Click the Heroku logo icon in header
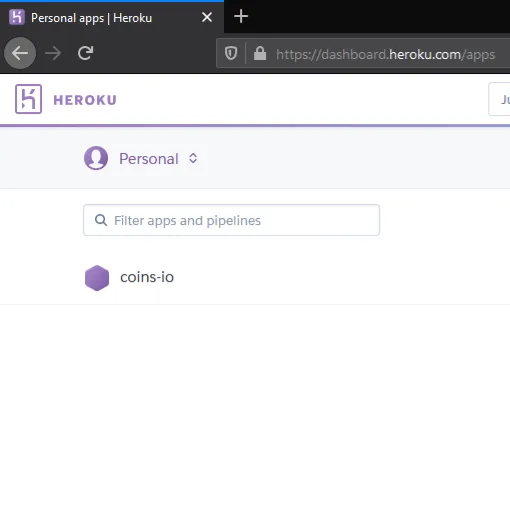 28,99
